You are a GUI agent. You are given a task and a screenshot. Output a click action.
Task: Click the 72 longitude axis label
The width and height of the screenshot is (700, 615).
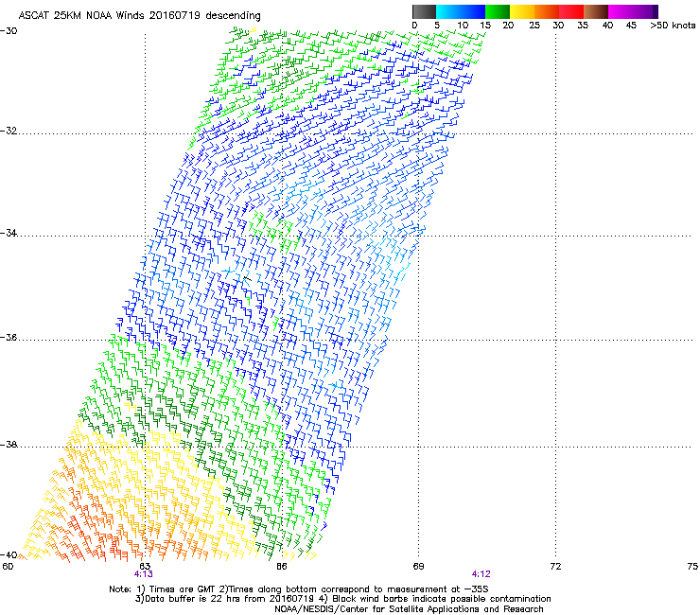pyautogui.click(x=555, y=566)
